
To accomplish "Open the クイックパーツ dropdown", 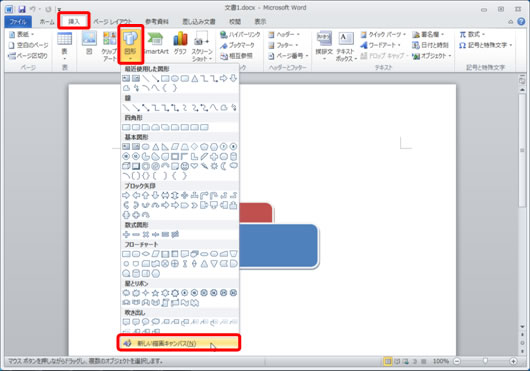I will [x=383, y=34].
